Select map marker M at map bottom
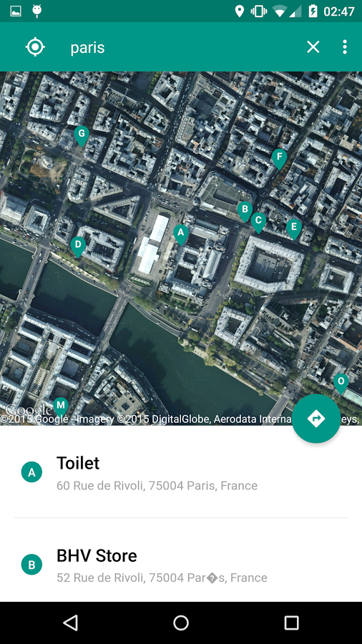Viewport: 362px width, 644px height. click(x=61, y=408)
